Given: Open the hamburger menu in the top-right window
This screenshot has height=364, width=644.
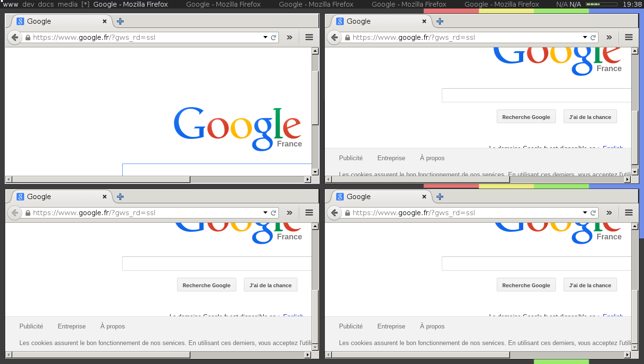Looking at the screenshot, I should 629,37.
